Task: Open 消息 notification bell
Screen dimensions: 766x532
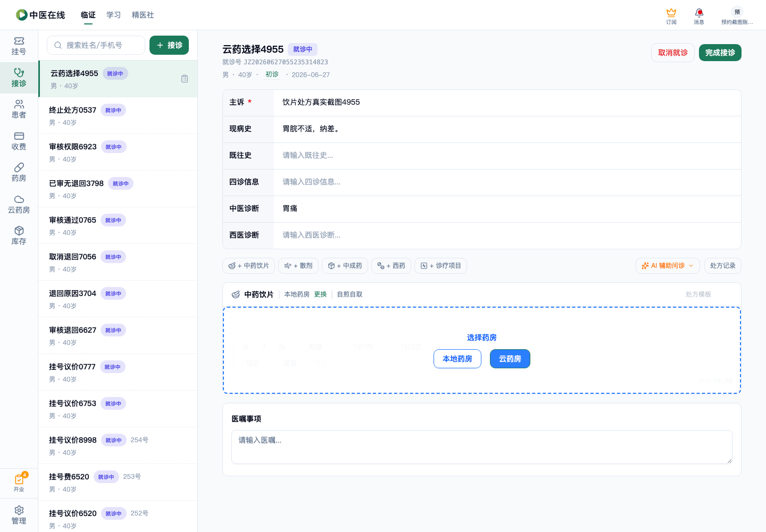Action: [699, 16]
